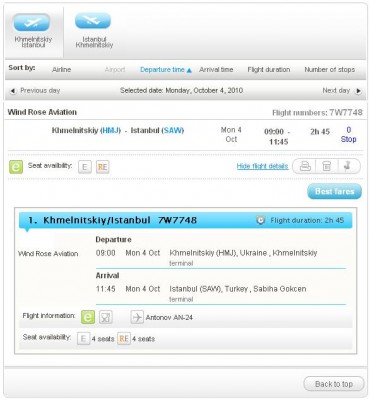The width and height of the screenshot is (370, 400).
Task: Sort flights by Flight duration
Action: [269, 70]
